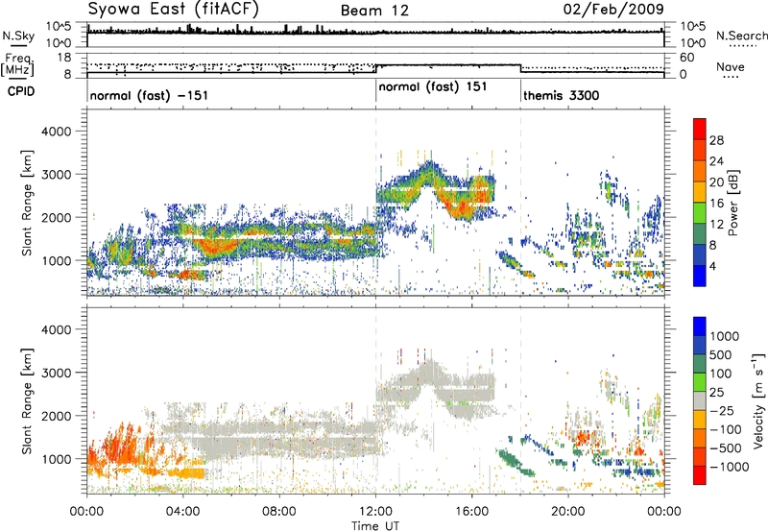Image resolution: width=768 pixels, height=532 pixels.
Task: Click the '4000' tick in power panel
Action: (55, 132)
